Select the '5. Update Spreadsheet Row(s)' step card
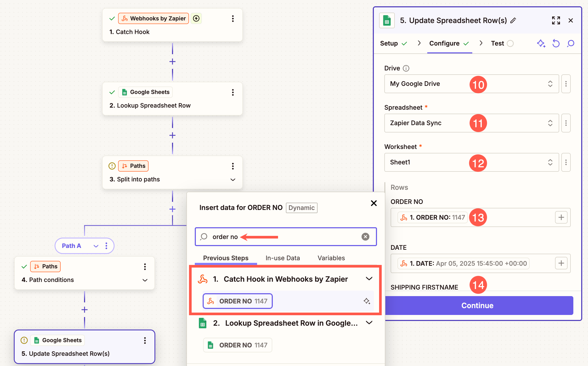Viewport: 588px width, 366px height. point(84,347)
